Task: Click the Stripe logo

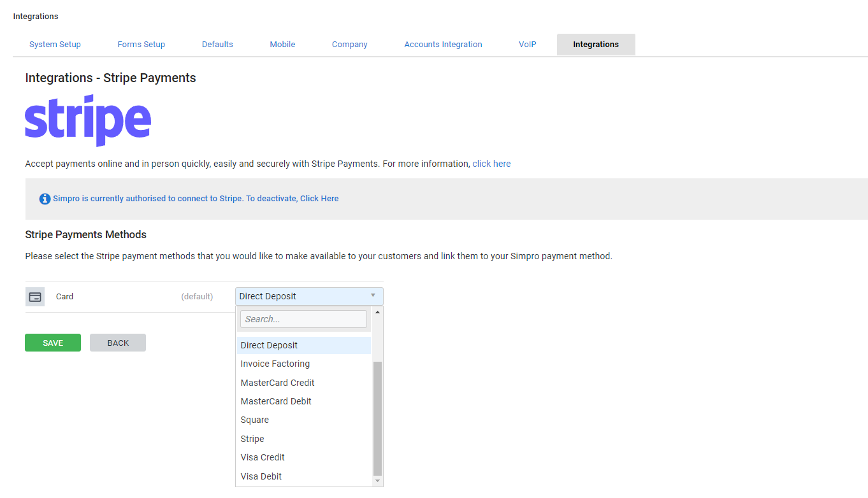Action: (88, 120)
